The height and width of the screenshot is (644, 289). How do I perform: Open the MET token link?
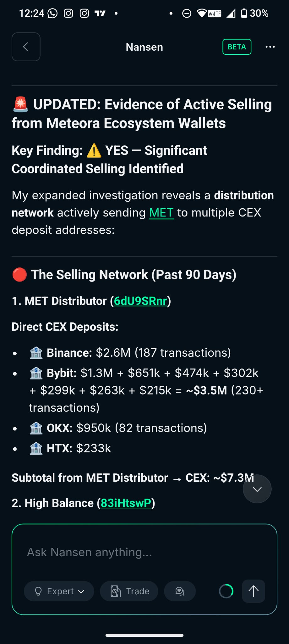point(161,213)
